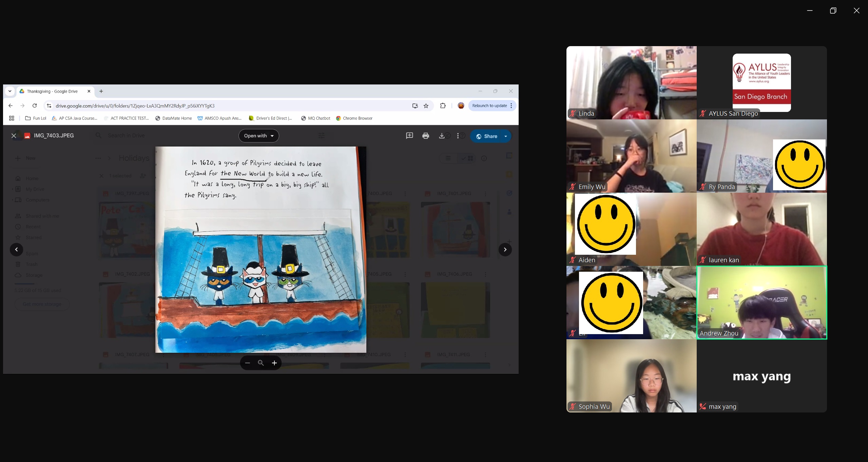The image size is (868, 462).
Task: Select max yang participant tile
Action: pyautogui.click(x=761, y=376)
